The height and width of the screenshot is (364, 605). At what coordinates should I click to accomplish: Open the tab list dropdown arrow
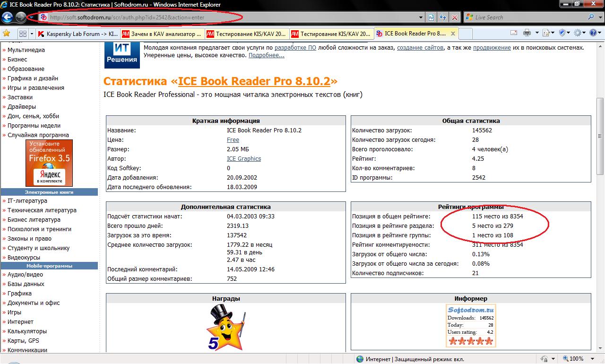(32, 34)
